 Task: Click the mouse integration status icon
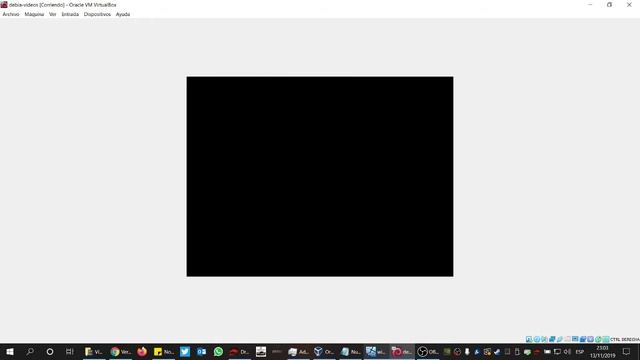pyautogui.click(x=598, y=339)
